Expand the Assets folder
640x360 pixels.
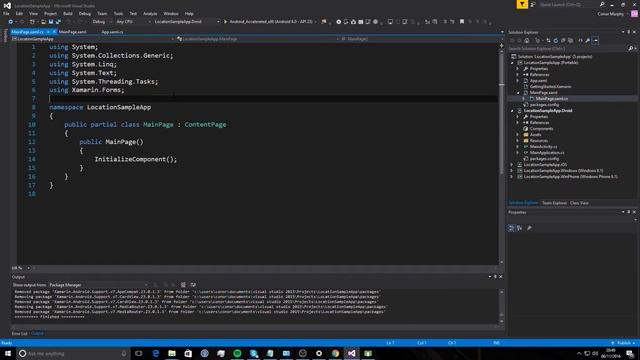[x=518, y=135]
